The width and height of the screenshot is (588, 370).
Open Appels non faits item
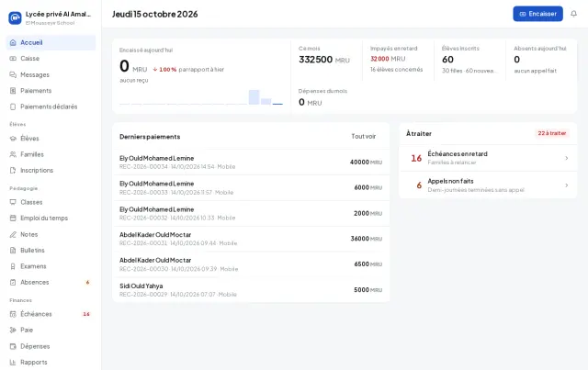(x=488, y=185)
